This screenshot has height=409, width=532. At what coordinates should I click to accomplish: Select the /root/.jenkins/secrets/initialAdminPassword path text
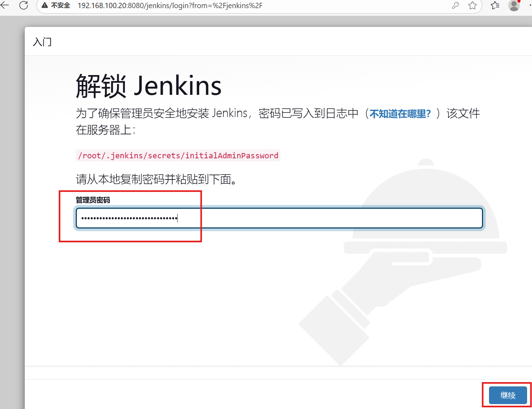[178, 155]
